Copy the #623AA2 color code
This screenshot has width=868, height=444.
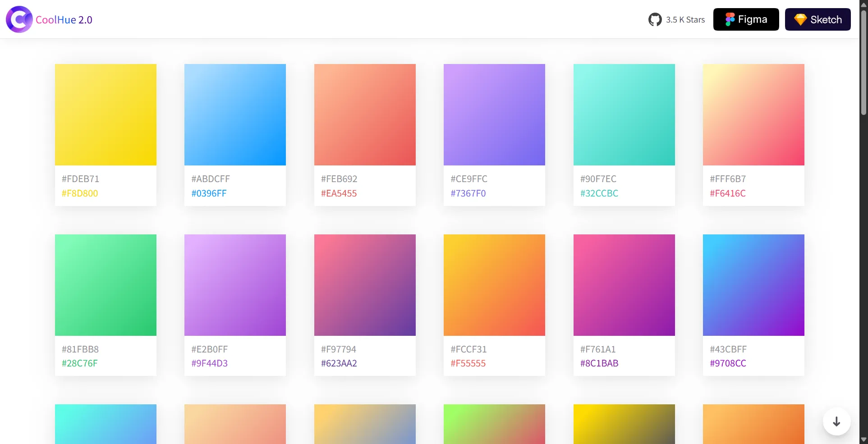pos(339,363)
